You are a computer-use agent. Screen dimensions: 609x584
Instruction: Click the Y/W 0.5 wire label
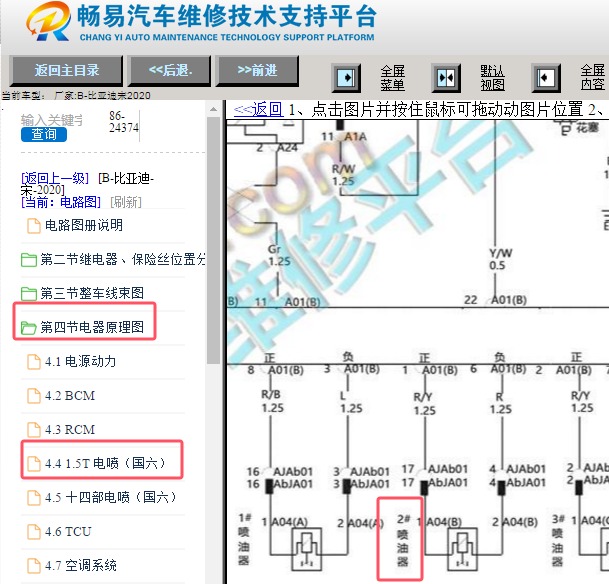coord(501,259)
